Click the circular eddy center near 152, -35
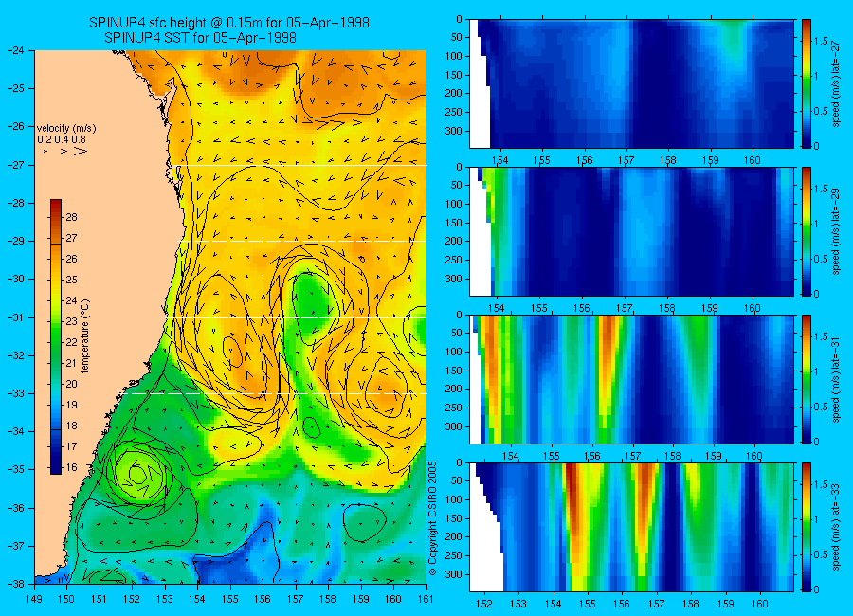853x616 pixels. pyautogui.click(x=137, y=475)
